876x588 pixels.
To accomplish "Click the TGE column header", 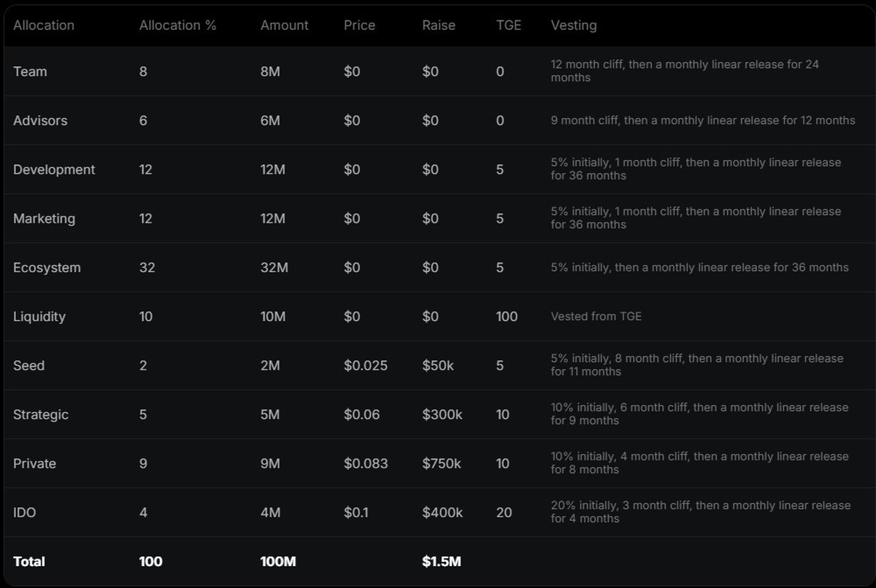I will tap(508, 26).
